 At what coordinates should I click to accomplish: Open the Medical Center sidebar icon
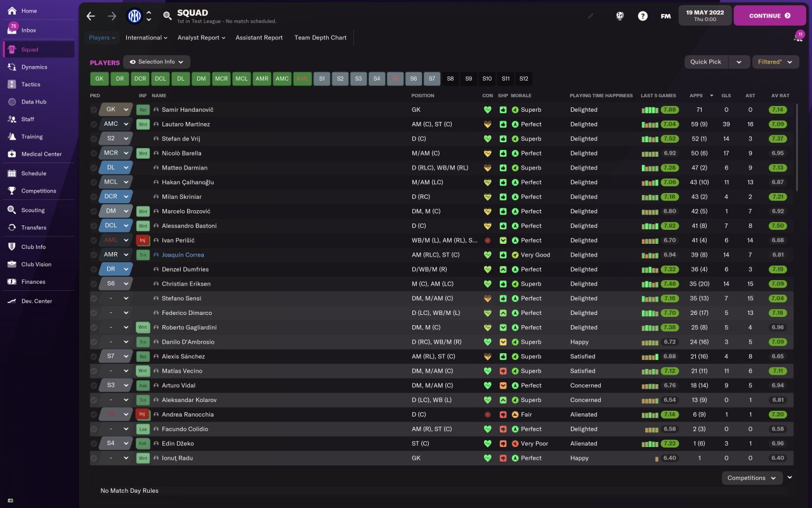click(12, 154)
